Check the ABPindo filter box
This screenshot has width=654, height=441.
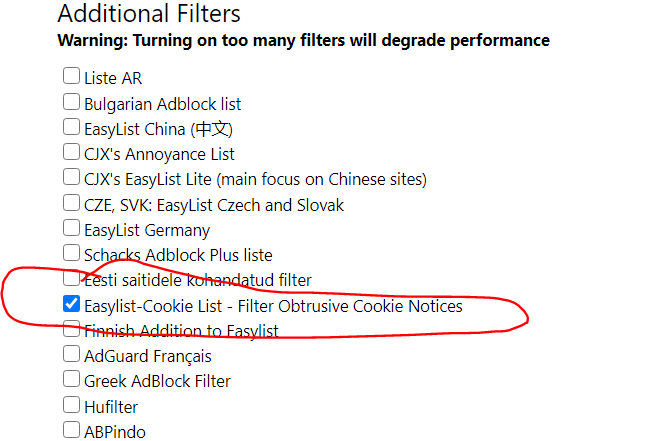[x=71, y=431]
